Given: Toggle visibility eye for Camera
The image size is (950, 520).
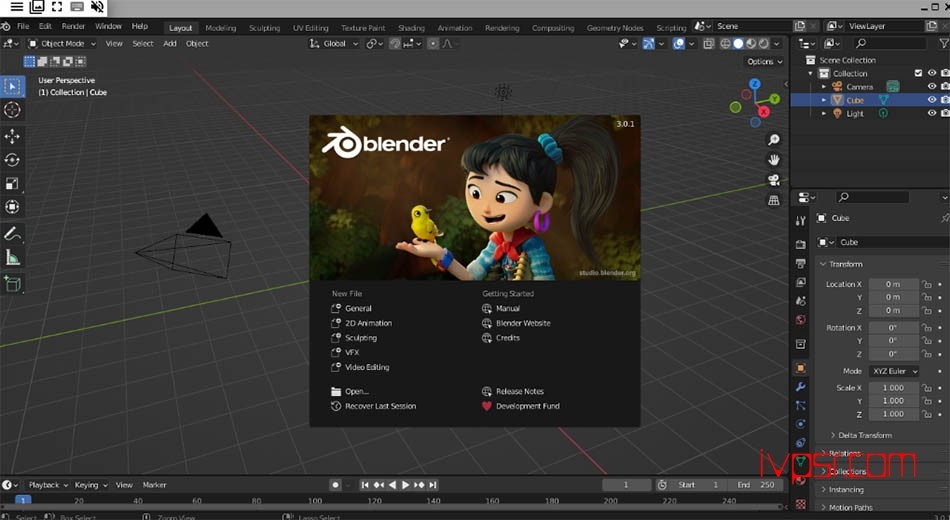Looking at the screenshot, I should tap(932, 87).
